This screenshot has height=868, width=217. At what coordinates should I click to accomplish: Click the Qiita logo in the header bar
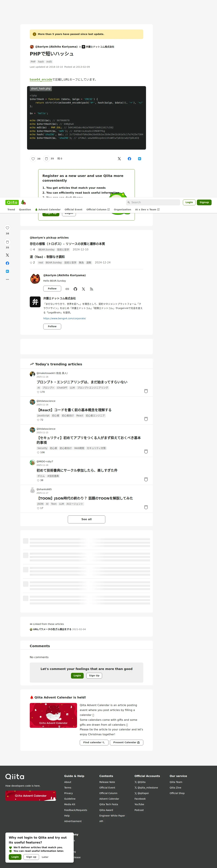(12, 202)
